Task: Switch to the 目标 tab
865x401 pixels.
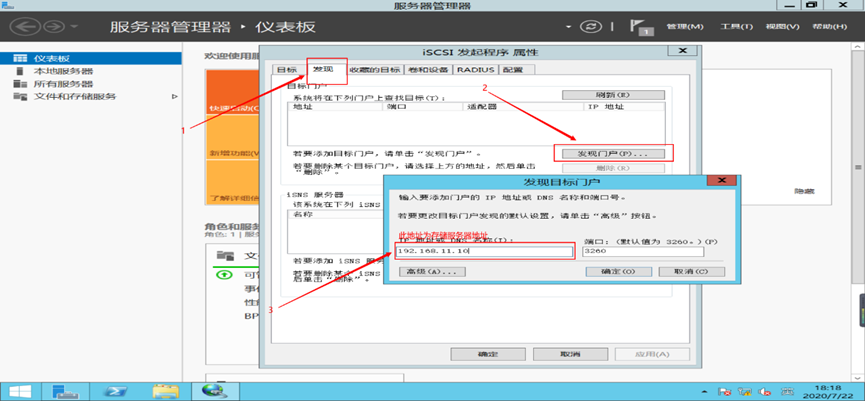Action: (286, 69)
